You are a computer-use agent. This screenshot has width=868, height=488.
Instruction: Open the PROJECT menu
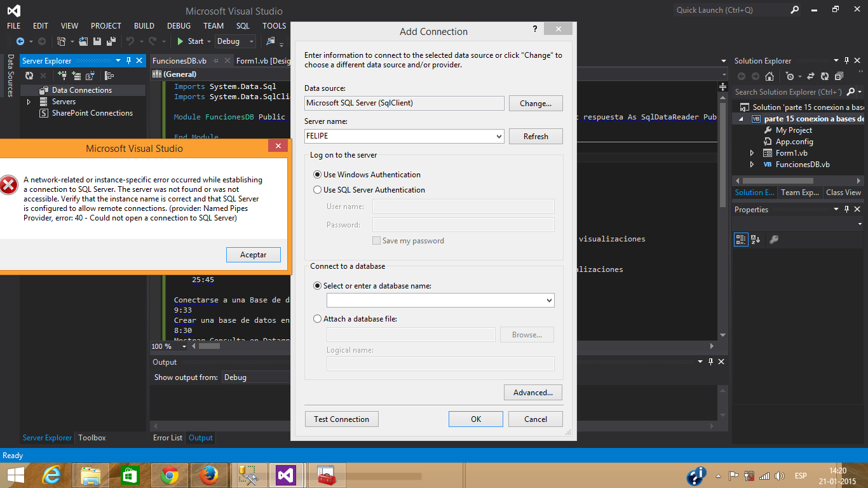105,26
